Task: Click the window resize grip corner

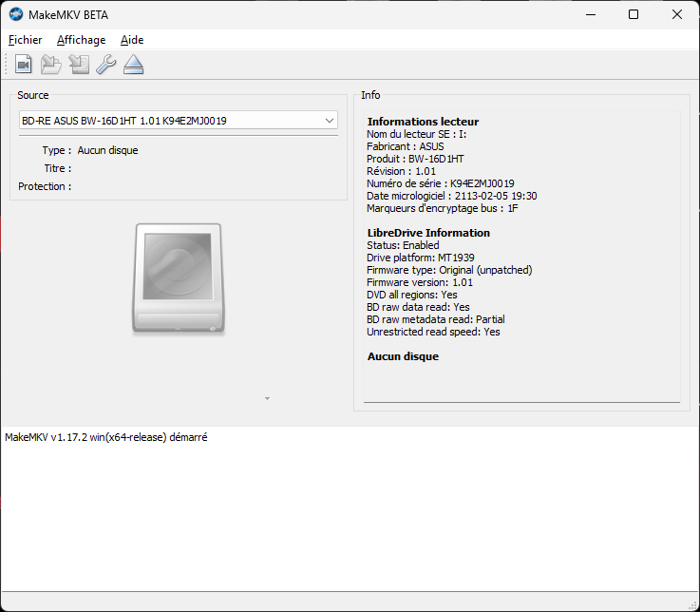Action: (693, 606)
